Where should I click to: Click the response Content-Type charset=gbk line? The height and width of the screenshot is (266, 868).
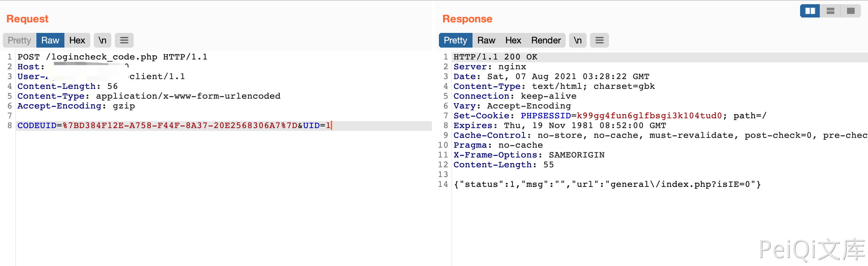pos(554,86)
